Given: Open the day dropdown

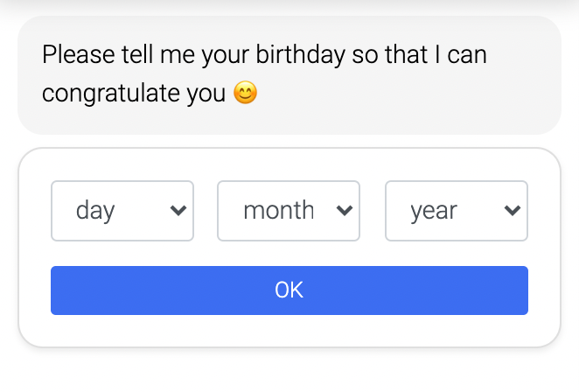Looking at the screenshot, I should click(122, 211).
